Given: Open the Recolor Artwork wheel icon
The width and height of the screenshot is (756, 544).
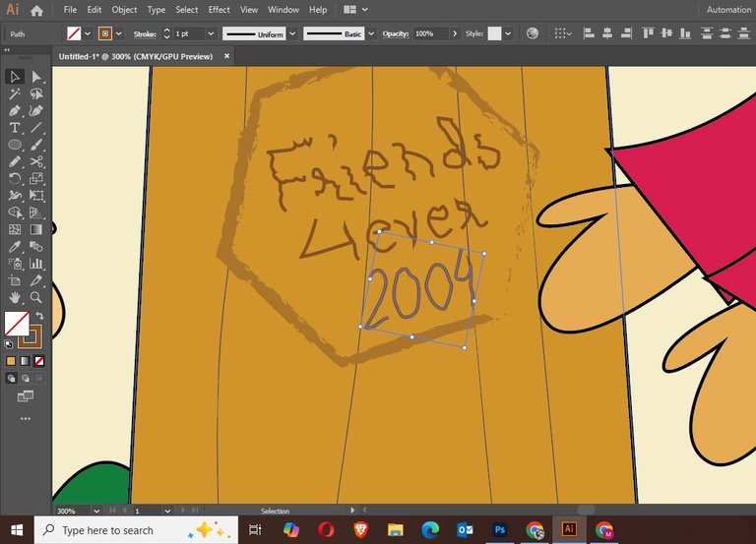Looking at the screenshot, I should pos(533,33).
